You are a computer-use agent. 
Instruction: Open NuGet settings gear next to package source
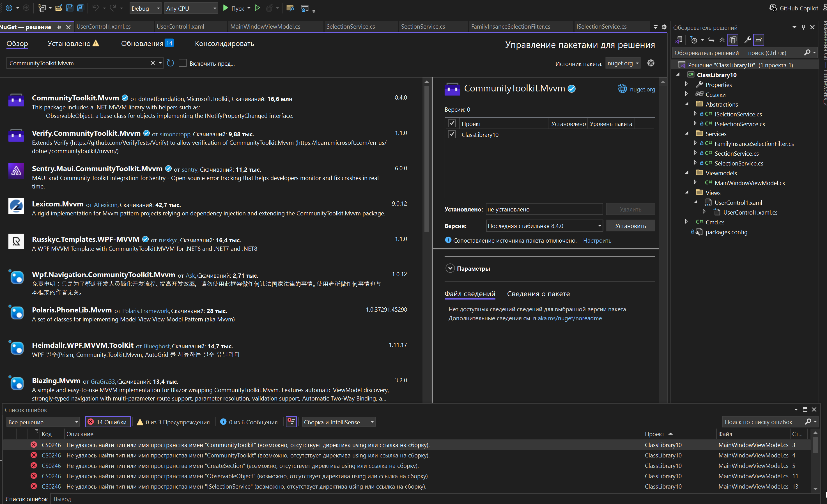click(x=651, y=63)
